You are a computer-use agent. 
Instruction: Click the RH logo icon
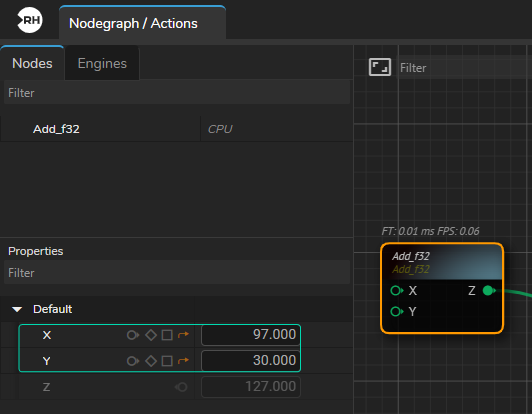click(30, 20)
